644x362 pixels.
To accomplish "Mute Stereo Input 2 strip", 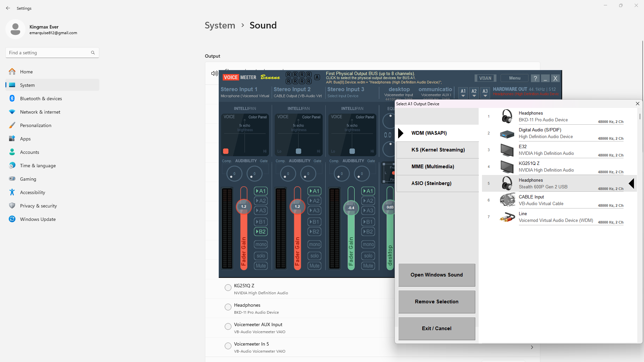I will (x=314, y=266).
